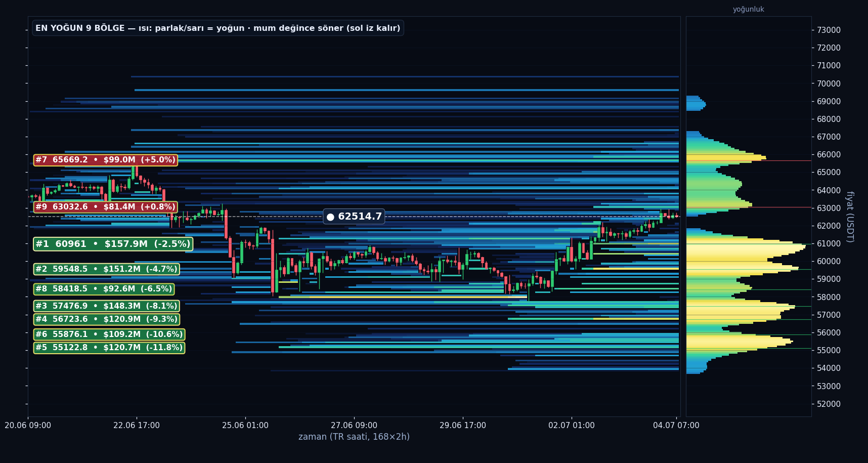Click the 27.06 09:00 time tick
The height and width of the screenshot is (463, 868).
(354, 426)
